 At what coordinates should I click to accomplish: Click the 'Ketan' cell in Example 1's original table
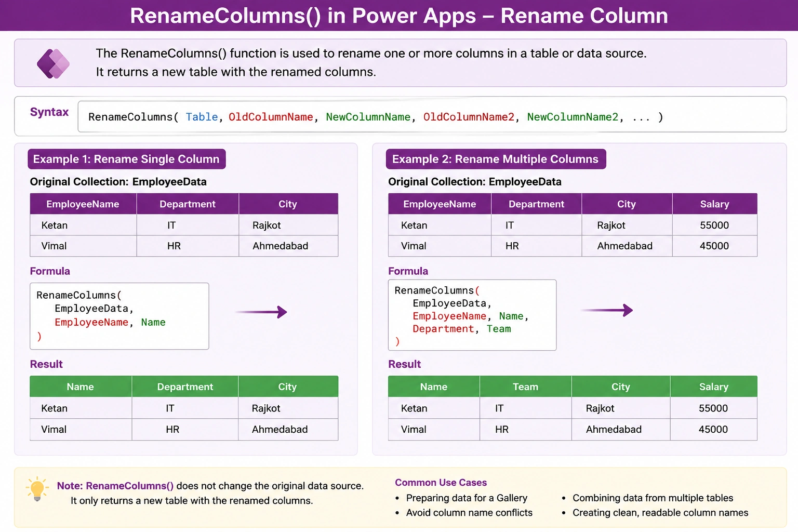pyautogui.click(x=83, y=225)
